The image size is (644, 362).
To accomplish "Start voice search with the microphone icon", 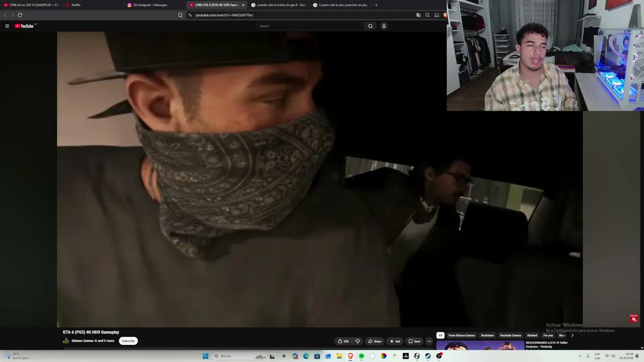I will coord(384,26).
